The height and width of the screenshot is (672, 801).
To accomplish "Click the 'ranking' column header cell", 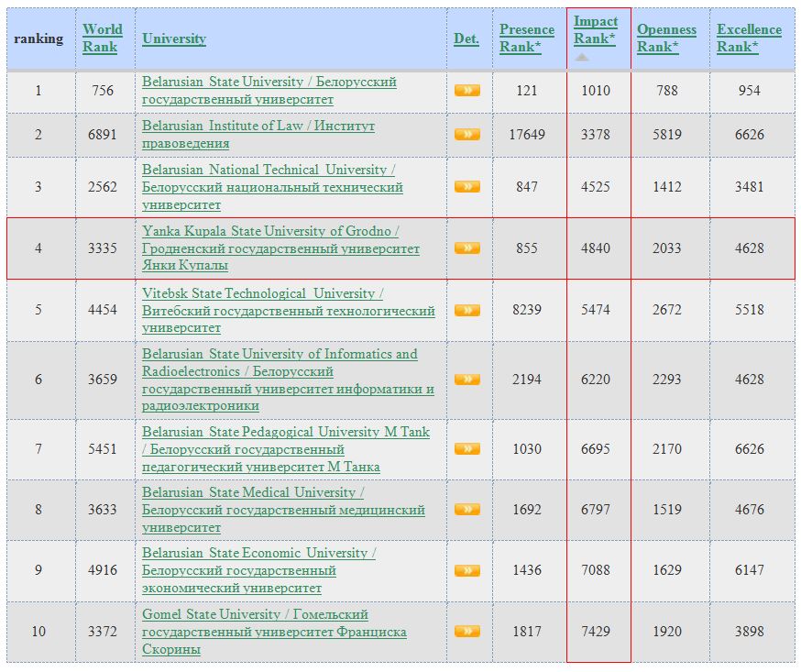I will [x=41, y=39].
